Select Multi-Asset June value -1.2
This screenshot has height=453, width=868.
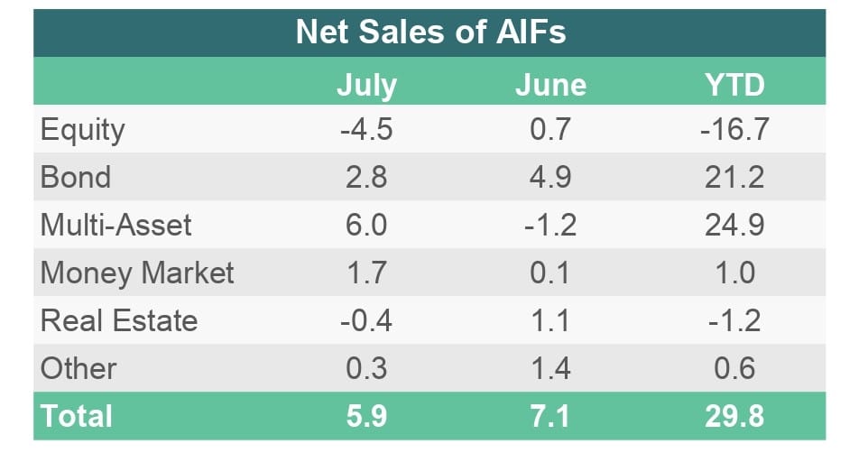point(550,225)
